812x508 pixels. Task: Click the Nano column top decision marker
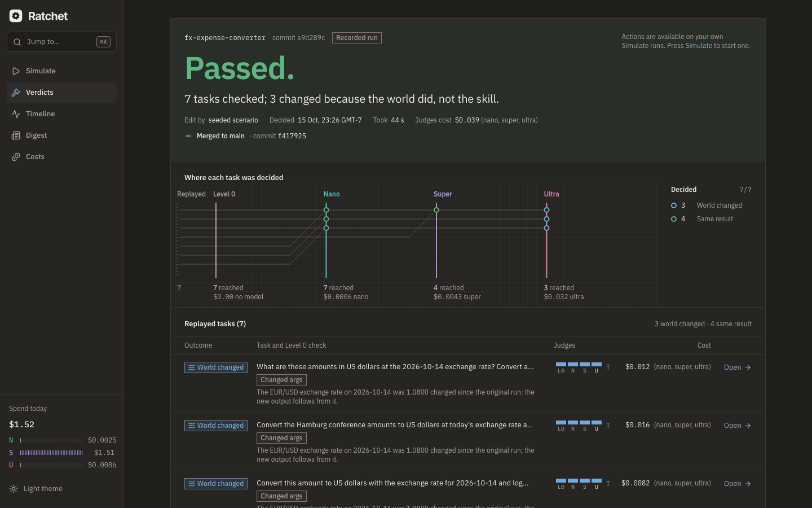tap(326, 210)
